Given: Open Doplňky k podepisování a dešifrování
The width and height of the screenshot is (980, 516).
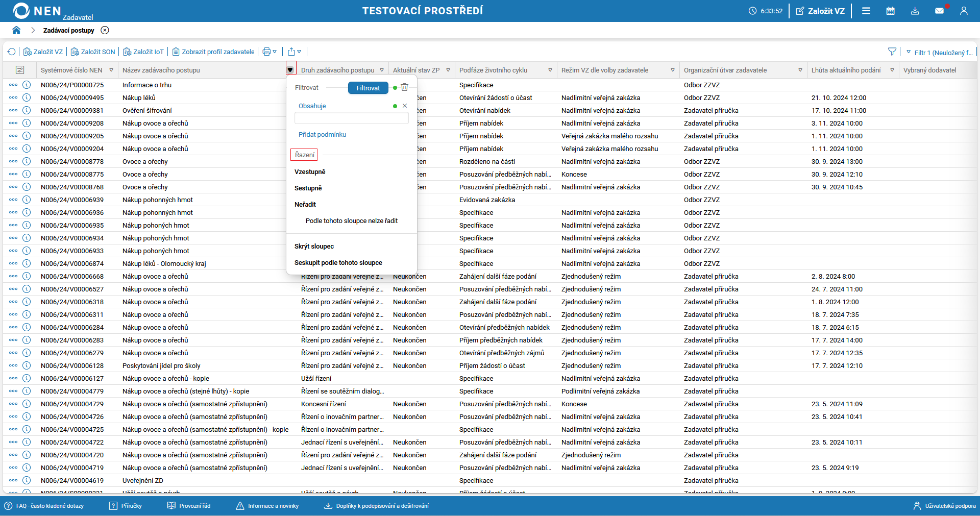Looking at the screenshot, I should (x=377, y=506).
